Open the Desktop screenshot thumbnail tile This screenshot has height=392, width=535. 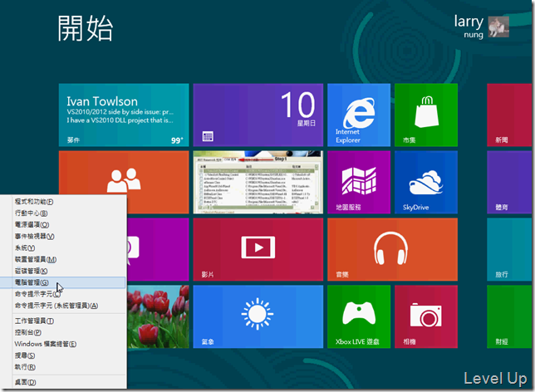pos(258,182)
